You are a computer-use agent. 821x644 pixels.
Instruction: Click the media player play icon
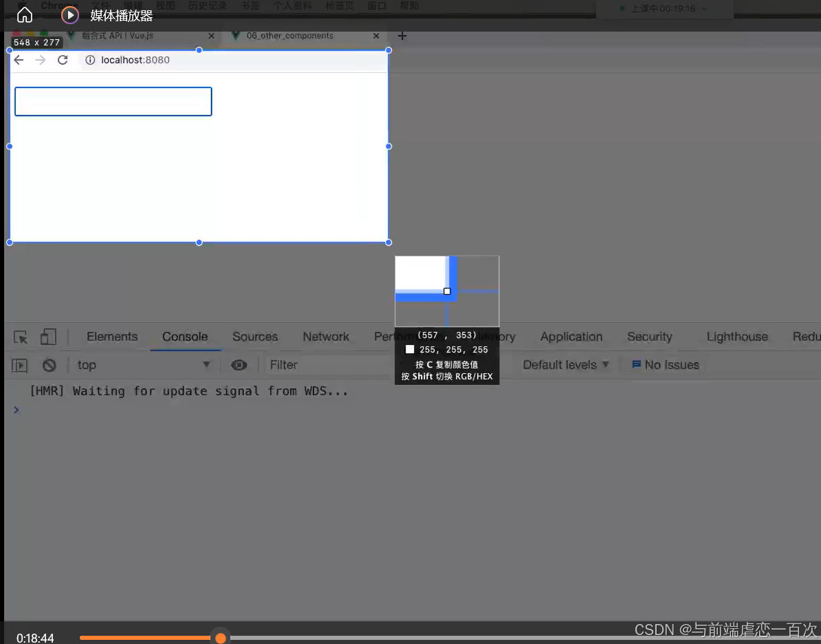(70, 15)
